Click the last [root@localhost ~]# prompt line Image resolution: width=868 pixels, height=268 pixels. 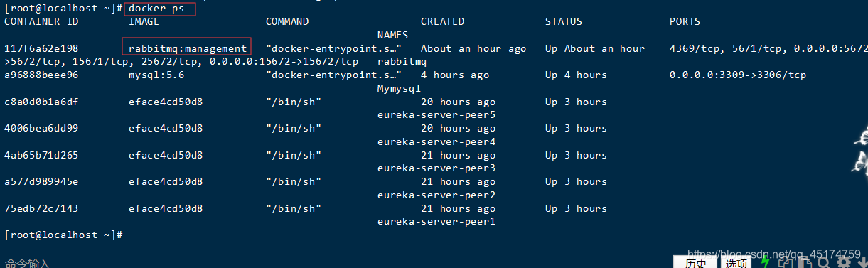pyautogui.click(x=64, y=235)
